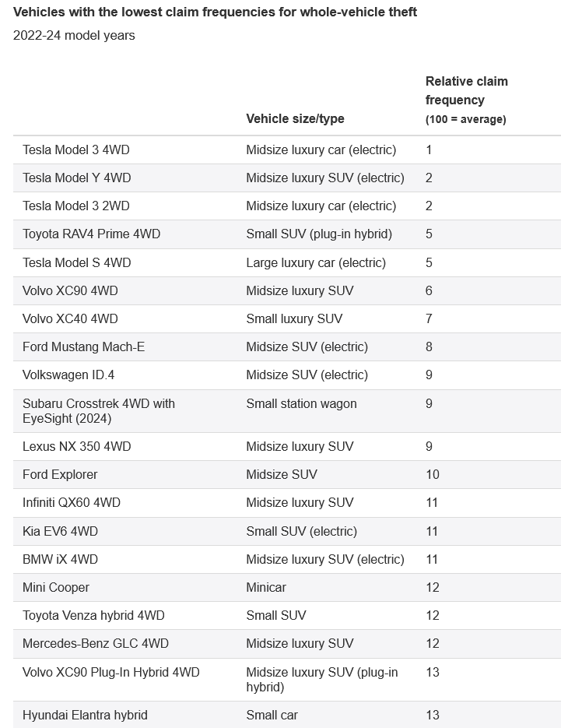Select the Tesla Model Y 4WD cell
Screen dimensions: 582x728
pyautogui.click(x=76, y=178)
